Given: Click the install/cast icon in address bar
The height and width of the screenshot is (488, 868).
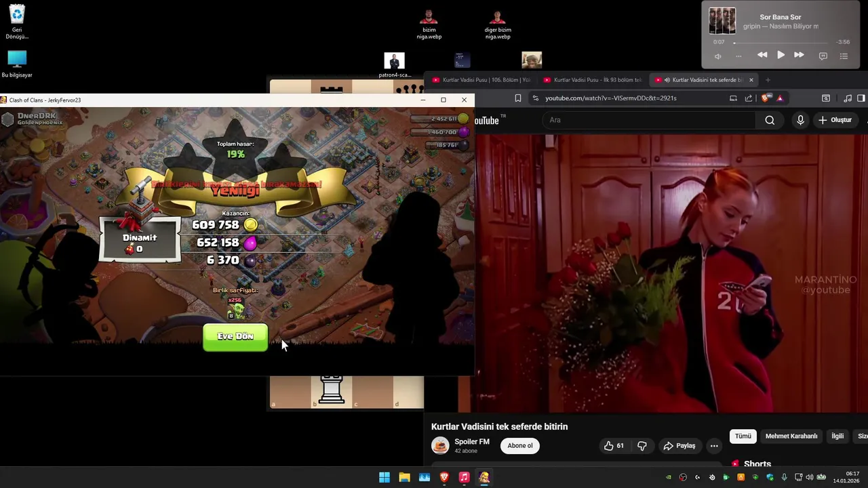Looking at the screenshot, I should tap(733, 98).
